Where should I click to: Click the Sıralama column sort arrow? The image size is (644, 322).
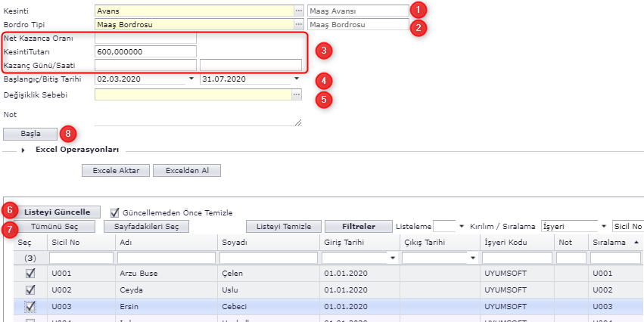click(636, 241)
